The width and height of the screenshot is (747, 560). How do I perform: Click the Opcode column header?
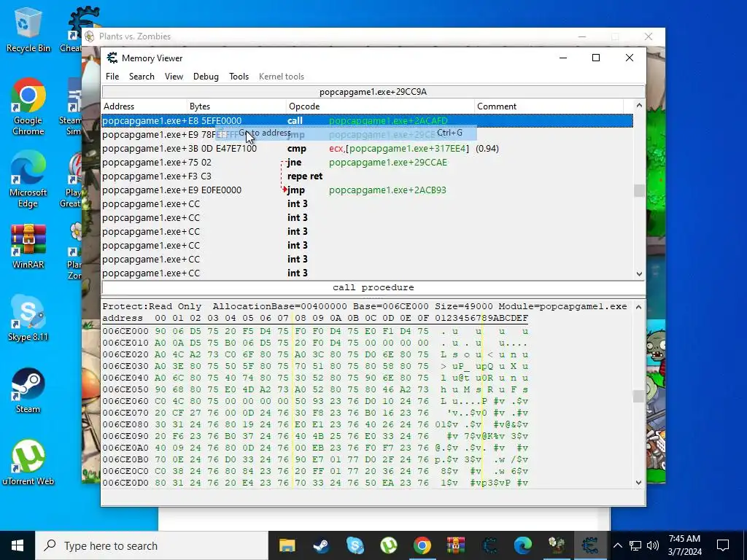coord(380,106)
